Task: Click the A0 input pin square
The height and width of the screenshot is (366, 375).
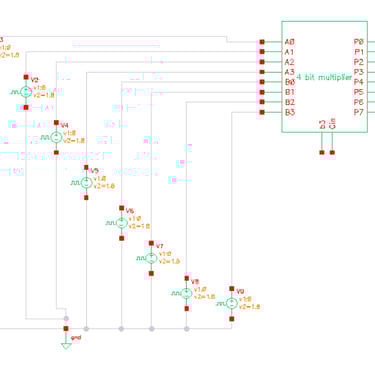Action: (x=262, y=42)
